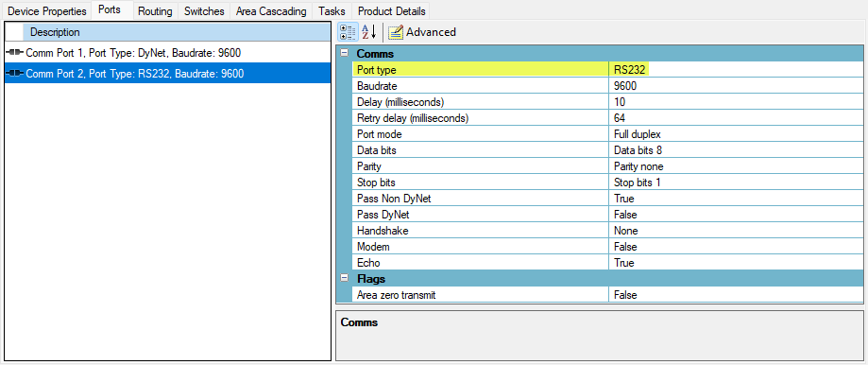Toggle the Echo True value
The image size is (868, 365).
736,263
